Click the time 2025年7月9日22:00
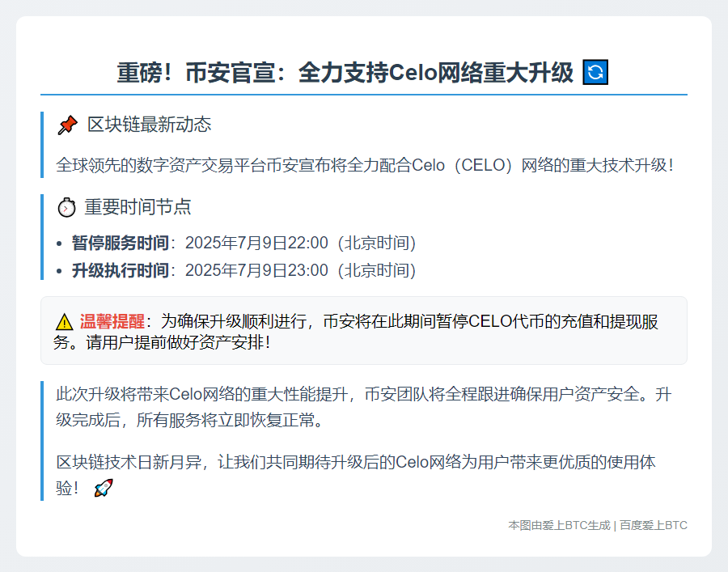This screenshot has height=572, width=728. point(256,243)
